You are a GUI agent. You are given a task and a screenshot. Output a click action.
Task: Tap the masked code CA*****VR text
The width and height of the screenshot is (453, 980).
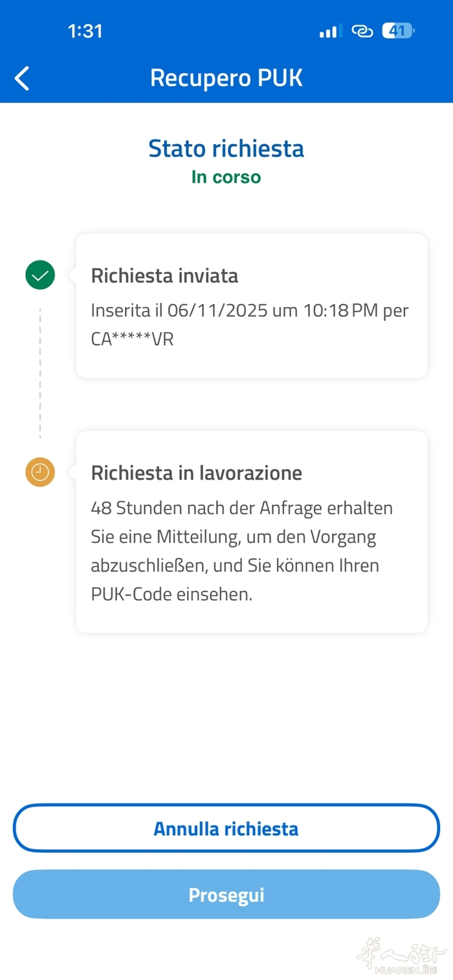pos(133,339)
